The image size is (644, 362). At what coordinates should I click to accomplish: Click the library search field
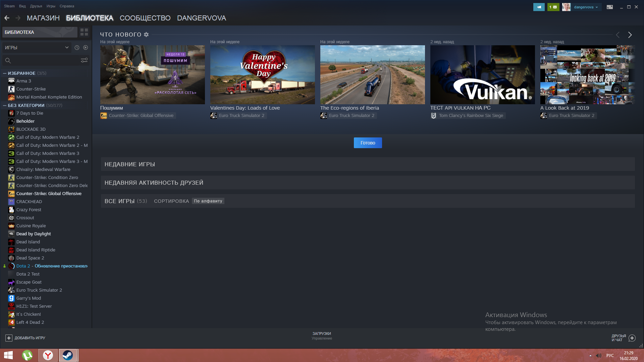pos(45,60)
